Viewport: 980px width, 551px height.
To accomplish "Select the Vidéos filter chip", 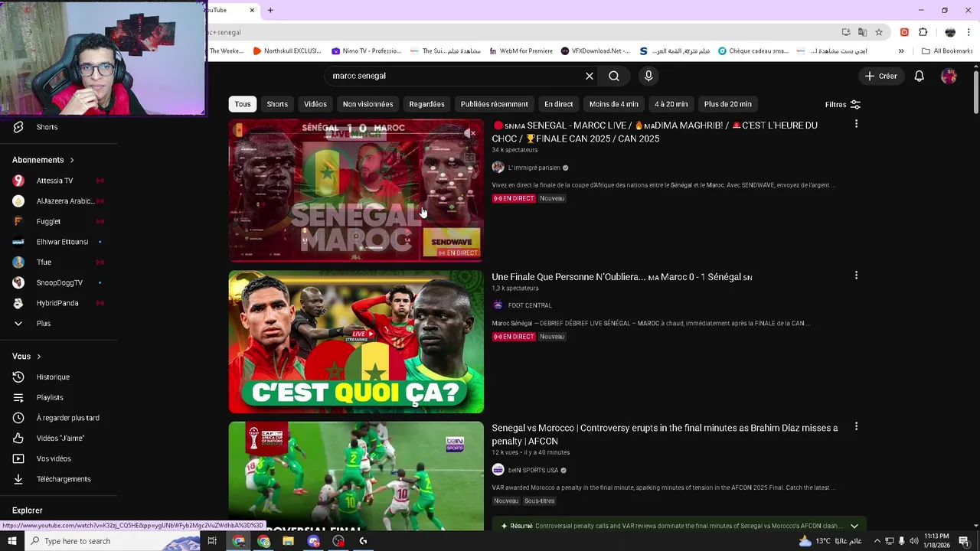I will 315,104.
